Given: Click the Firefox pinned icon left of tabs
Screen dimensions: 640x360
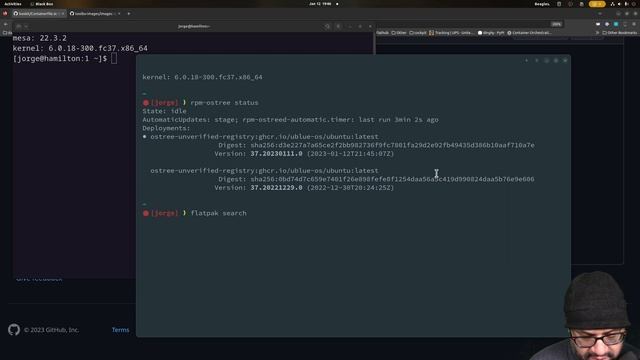Looking at the screenshot, I should point(5,13).
